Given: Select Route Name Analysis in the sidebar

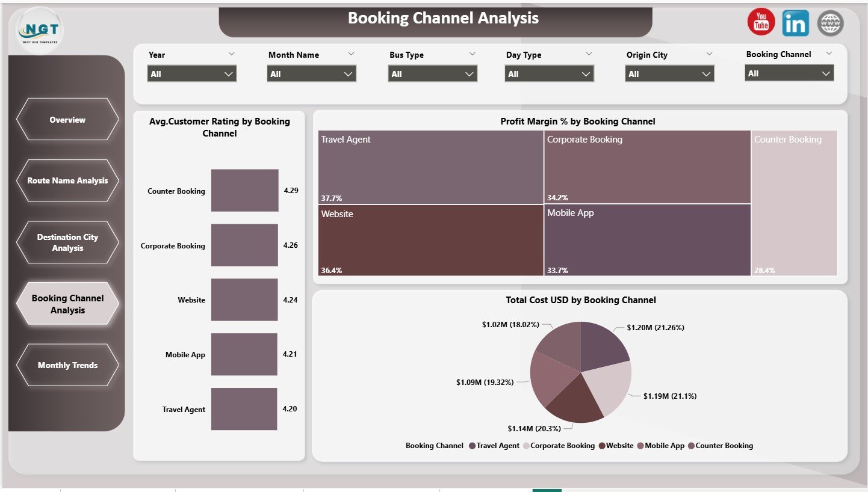Looking at the screenshot, I should coord(67,180).
